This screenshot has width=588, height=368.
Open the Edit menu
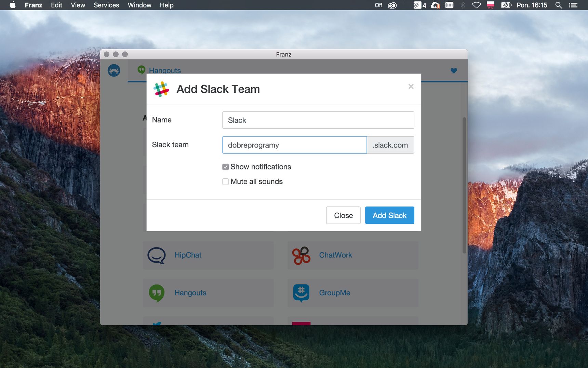(56, 5)
